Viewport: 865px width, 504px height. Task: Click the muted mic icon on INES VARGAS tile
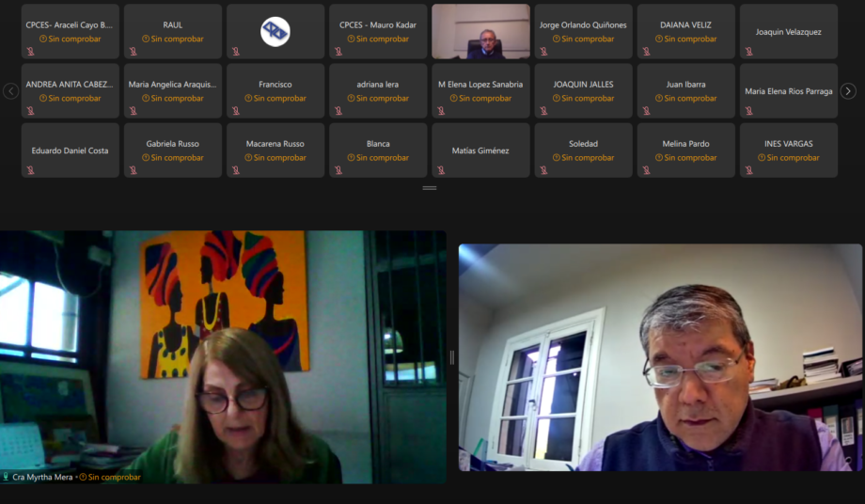click(x=748, y=170)
